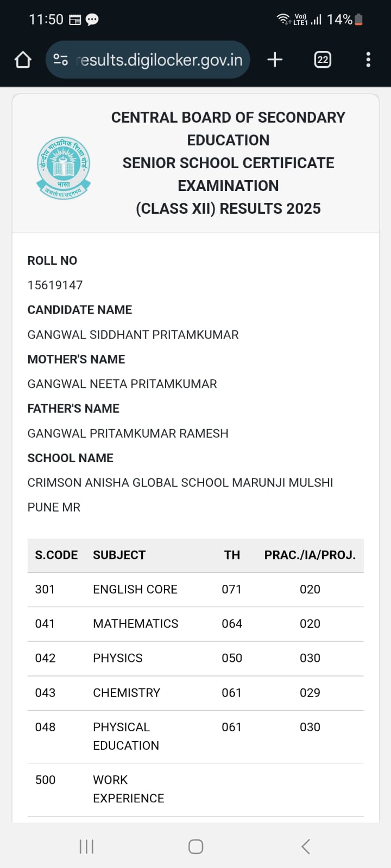391x868 pixels.
Task: Tap the Android recent apps button
Action: (x=86, y=846)
